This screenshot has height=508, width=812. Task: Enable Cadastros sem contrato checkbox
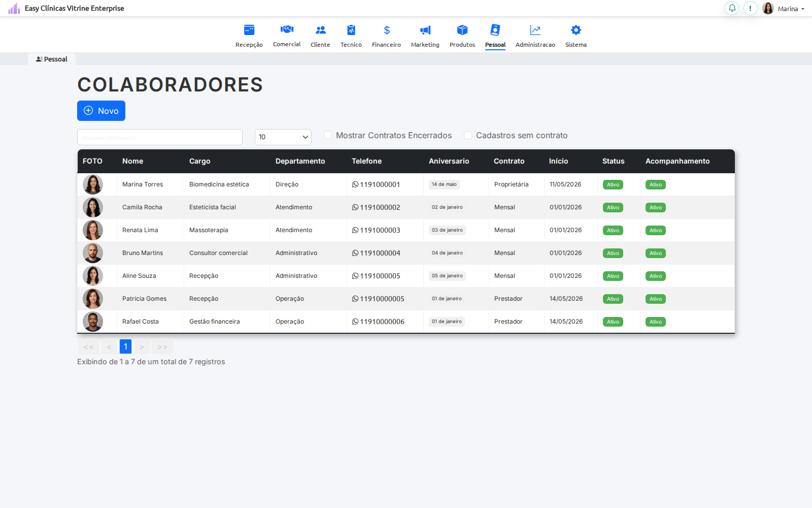(468, 135)
